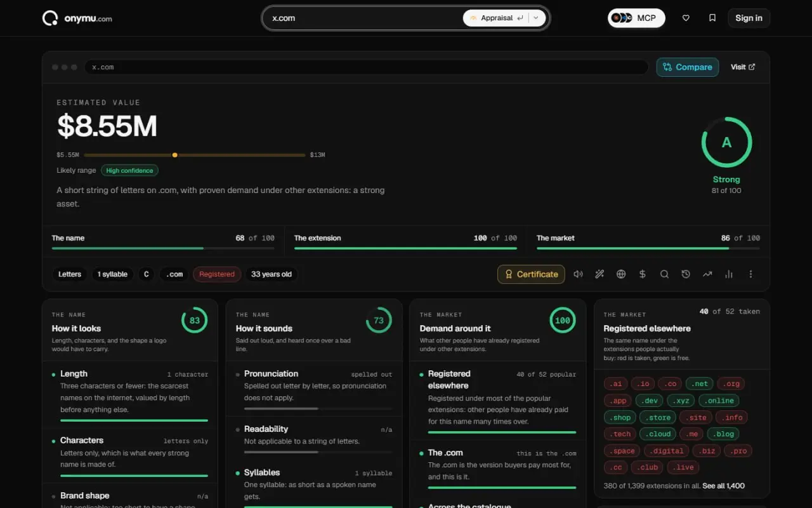Select the .app extension chip

coord(618,401)
